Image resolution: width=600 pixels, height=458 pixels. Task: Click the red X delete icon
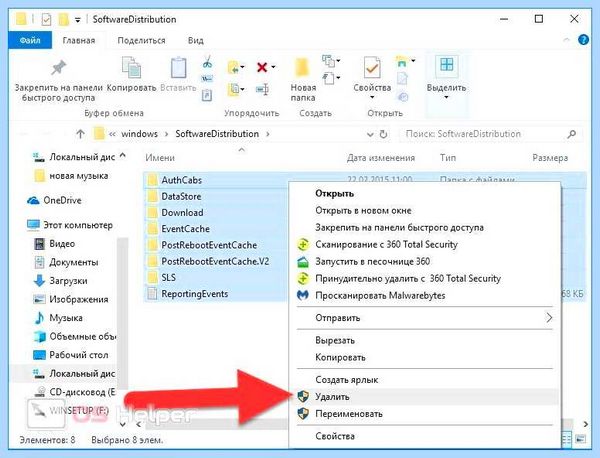(262, 67)
